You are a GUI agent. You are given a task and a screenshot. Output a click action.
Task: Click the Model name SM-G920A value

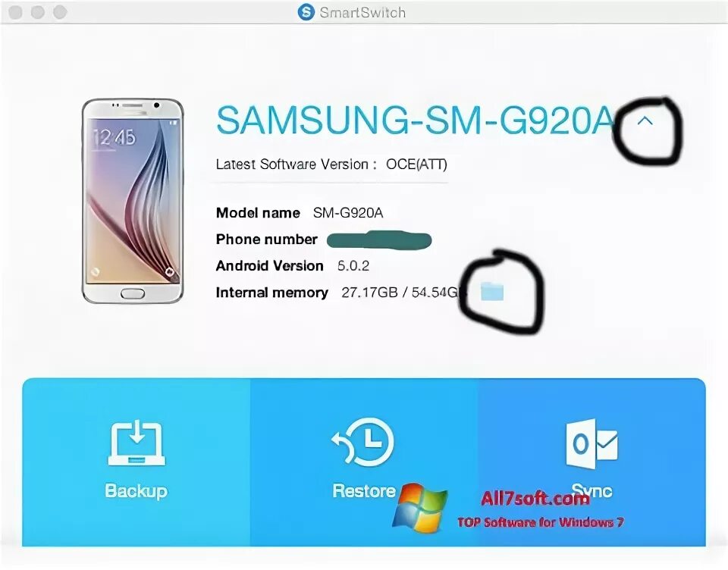348,212
